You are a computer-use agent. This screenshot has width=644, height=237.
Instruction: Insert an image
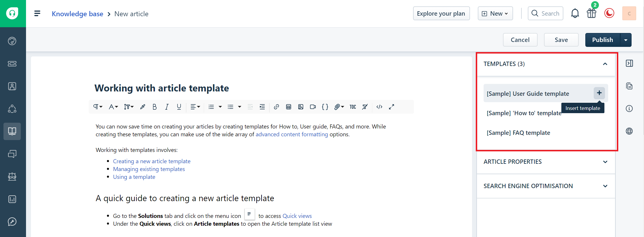(x=301, y=107)
